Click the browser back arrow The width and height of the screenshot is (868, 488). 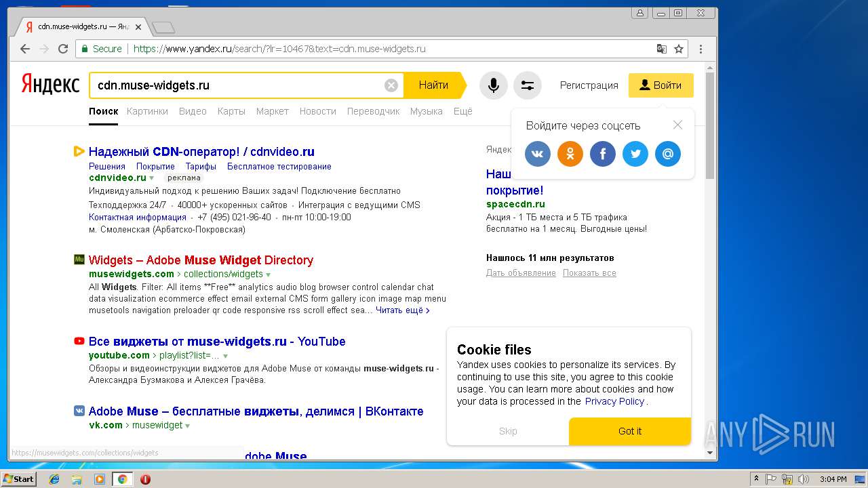pos(25,49)
